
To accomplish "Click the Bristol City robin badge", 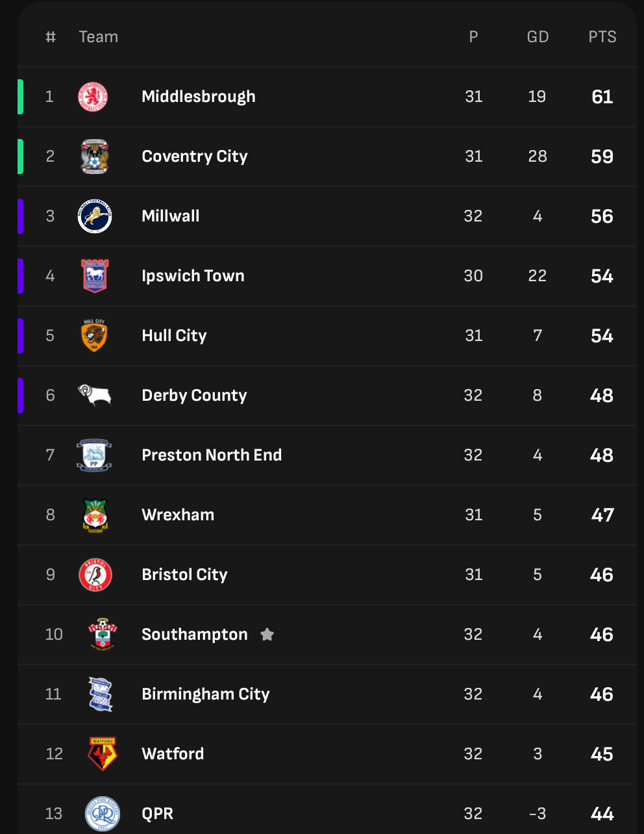I will click(95, 575).
